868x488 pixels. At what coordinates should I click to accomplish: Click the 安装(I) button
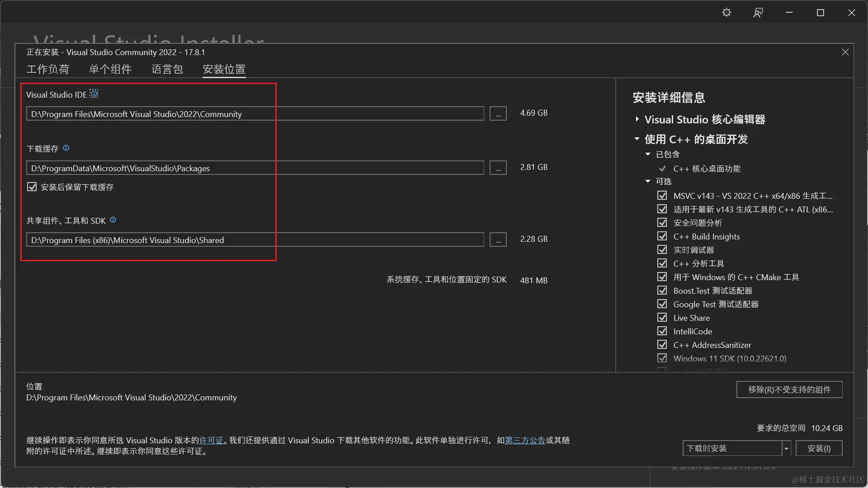819,448
